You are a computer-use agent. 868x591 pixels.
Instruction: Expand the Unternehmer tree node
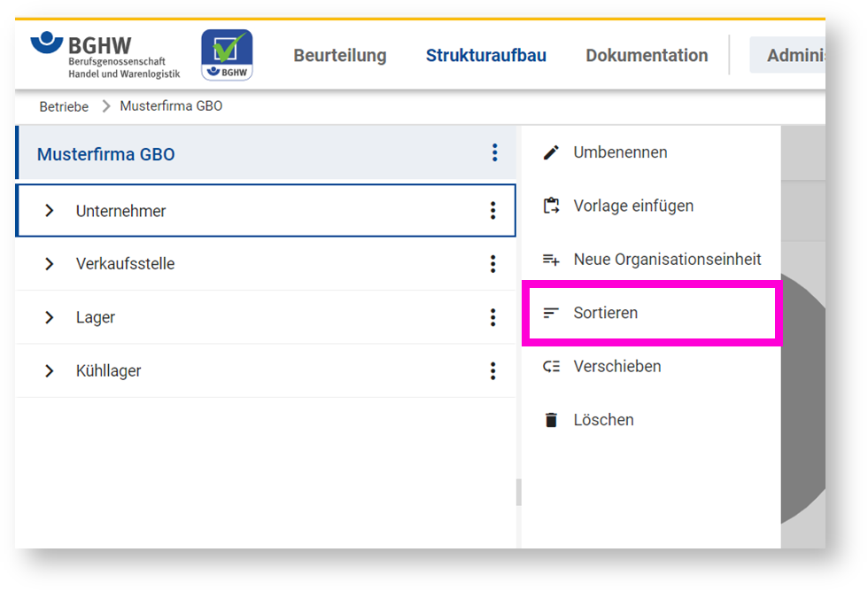click(x=50, y=211)
